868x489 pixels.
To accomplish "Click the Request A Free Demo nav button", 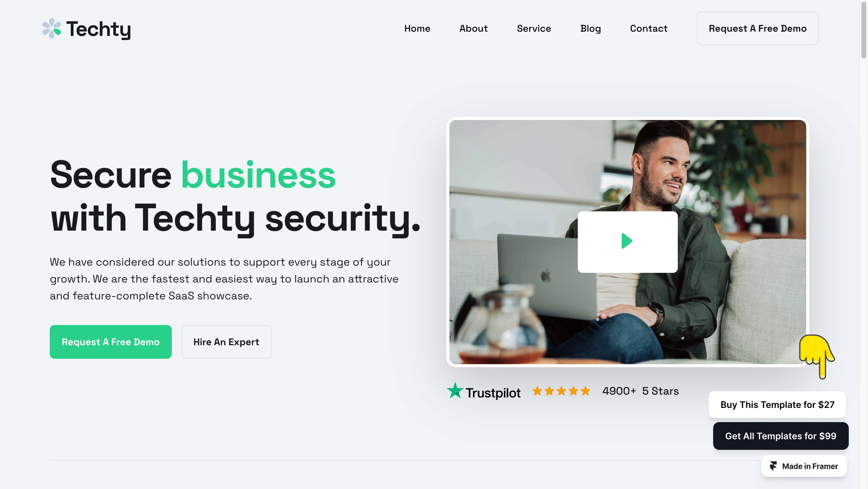I will tap(757, 28).
